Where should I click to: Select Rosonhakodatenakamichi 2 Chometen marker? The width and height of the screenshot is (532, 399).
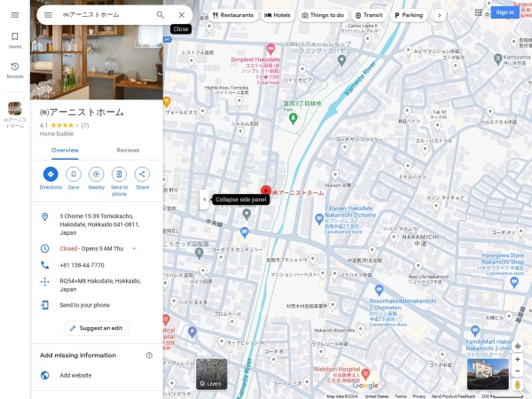pos(379,291)
